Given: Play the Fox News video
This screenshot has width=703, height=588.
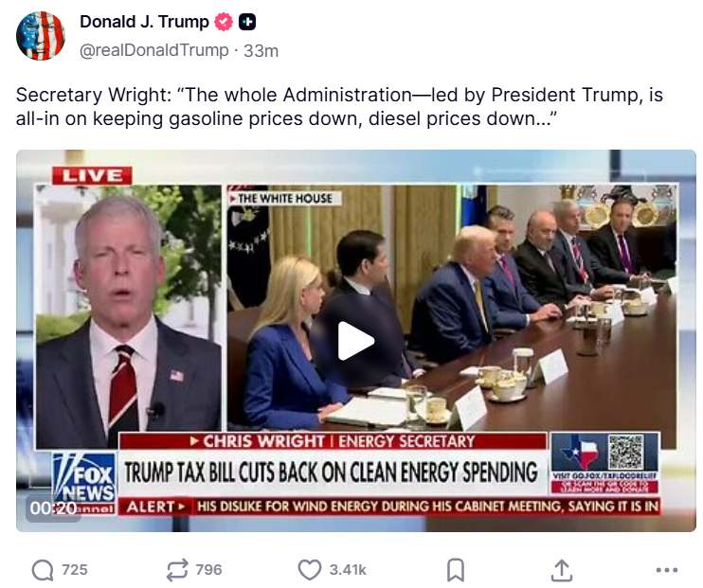Looking at the screenshot, I should (x=356, y=341).
